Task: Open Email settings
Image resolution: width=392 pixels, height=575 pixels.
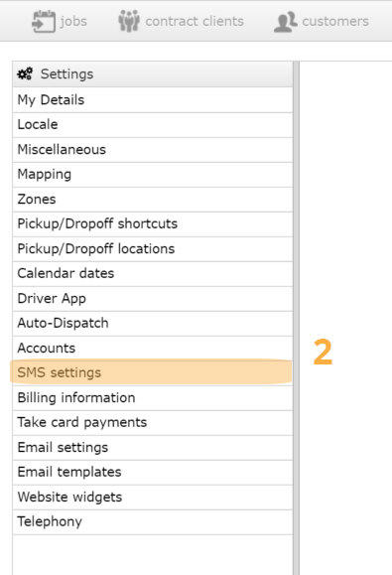Action: tap(153, 447)
